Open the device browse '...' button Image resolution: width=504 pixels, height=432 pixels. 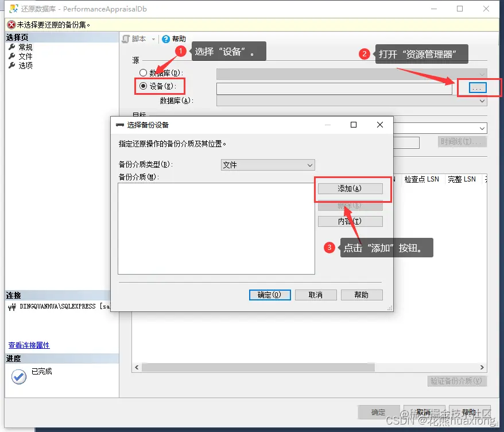[478, 87]
